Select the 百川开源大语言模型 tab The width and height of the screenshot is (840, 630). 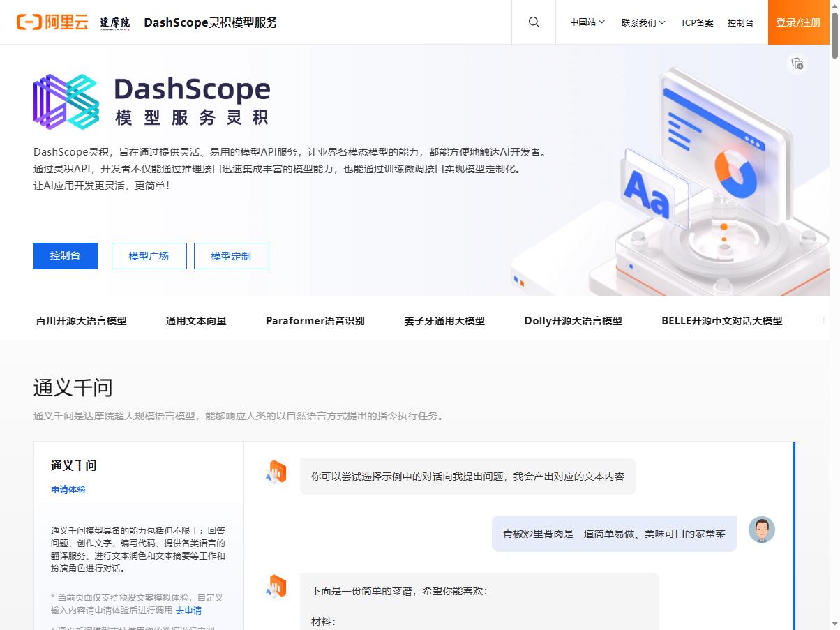click(80, 321)
